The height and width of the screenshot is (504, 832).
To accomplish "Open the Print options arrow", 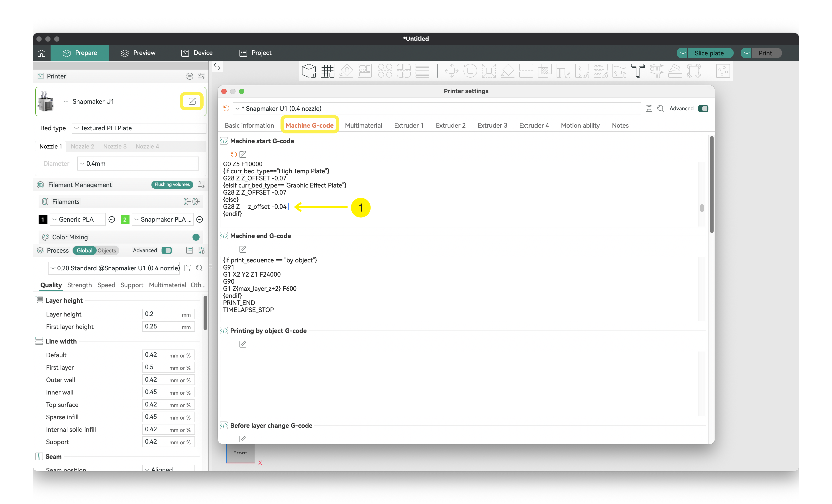I will (746, 53).
